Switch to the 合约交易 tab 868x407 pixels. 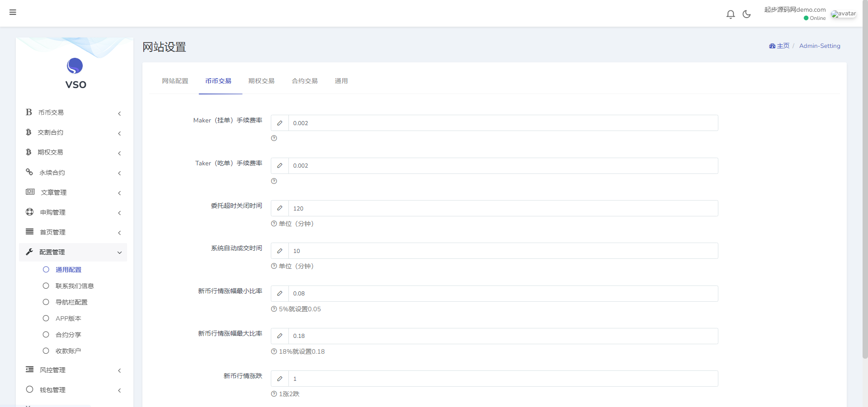coord(305,81)
